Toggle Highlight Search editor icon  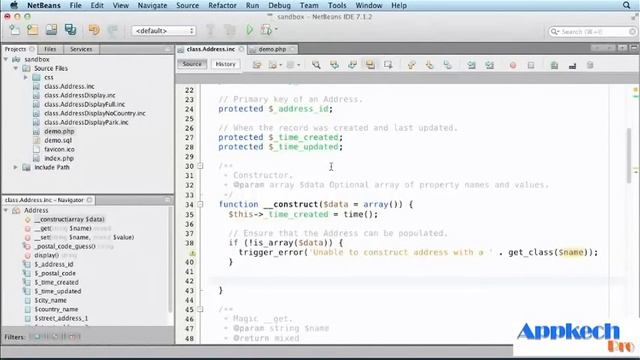point(370,65)
